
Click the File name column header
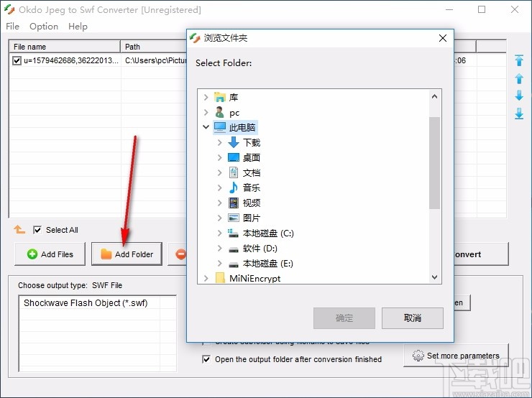tap(65, 47)
